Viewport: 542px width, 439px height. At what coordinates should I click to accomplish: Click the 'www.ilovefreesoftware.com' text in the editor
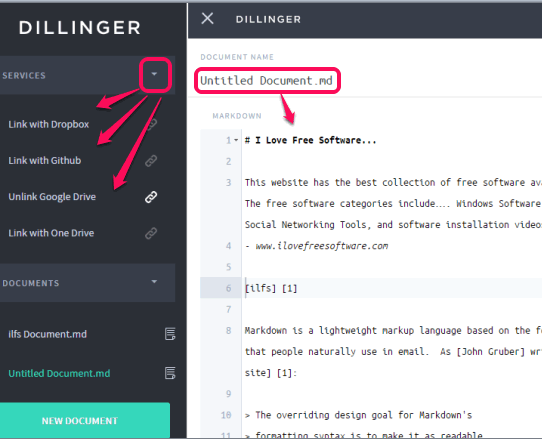pyautogui.click(x=322, y=246)
